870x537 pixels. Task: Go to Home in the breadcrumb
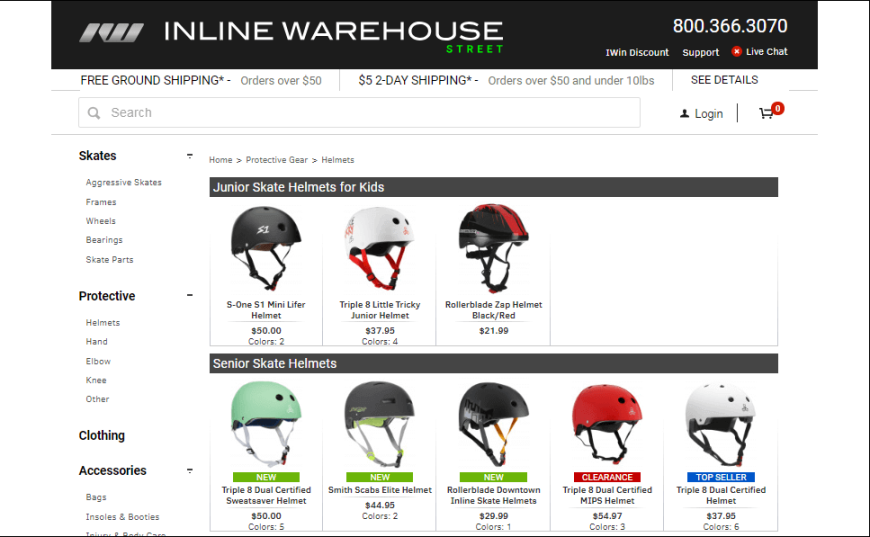[x=220, y=160]
